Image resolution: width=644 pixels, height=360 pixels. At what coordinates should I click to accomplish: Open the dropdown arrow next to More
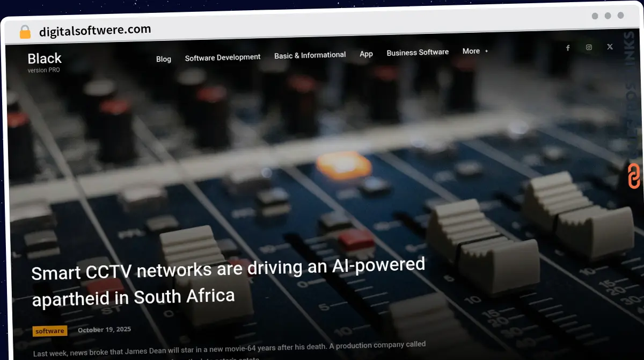[486, 52]
